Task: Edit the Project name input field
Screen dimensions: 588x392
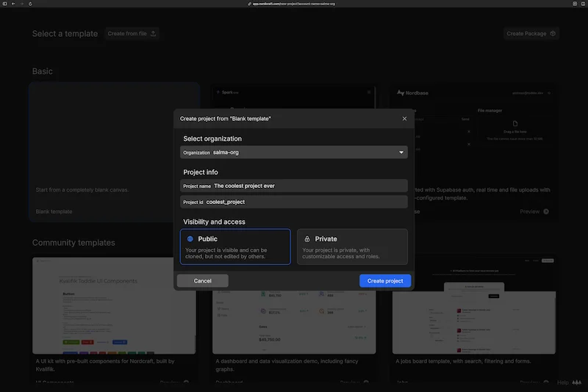Action: pyautogui.click(x=293, y=186)
